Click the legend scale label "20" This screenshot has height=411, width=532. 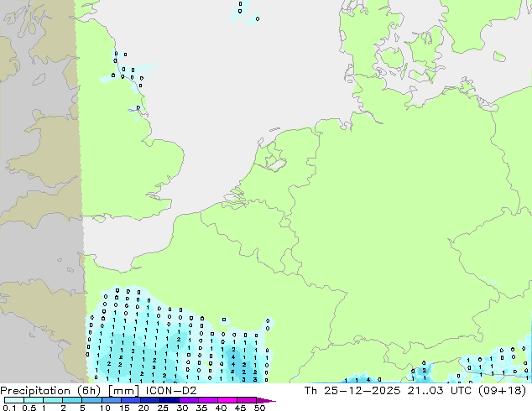[143, 408]
